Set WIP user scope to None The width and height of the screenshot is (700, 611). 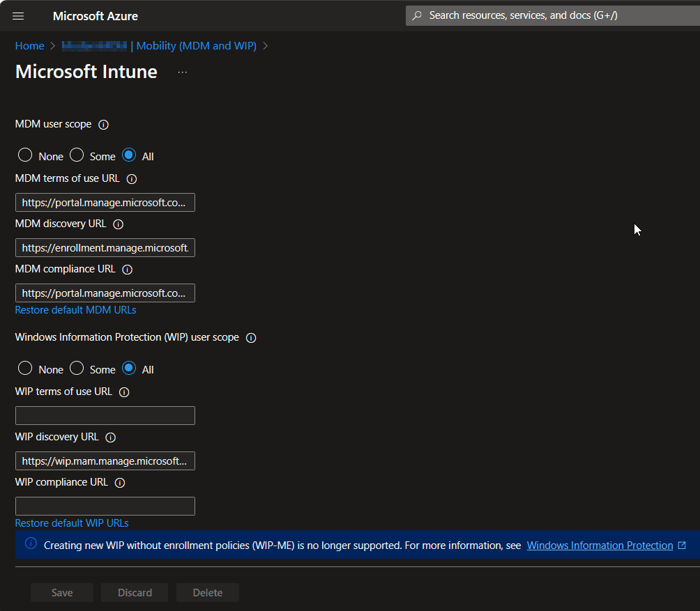coord(25,368)
